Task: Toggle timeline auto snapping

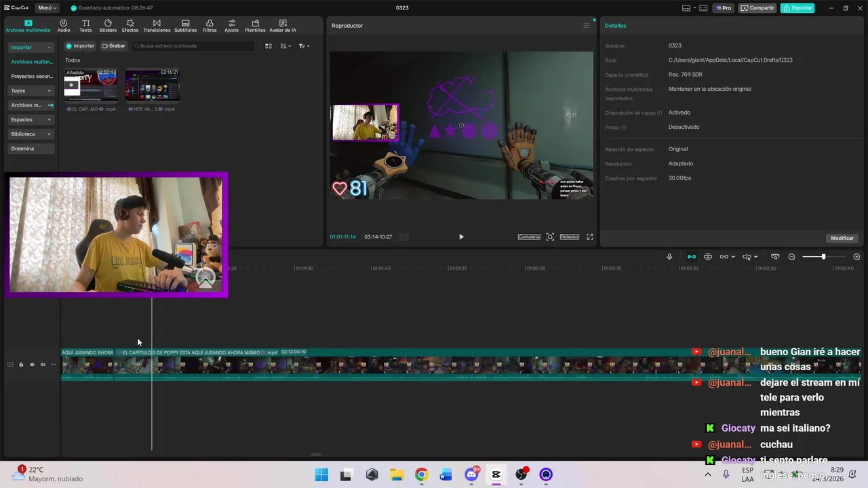Action: pyautogui.click(x=708, y=257)
